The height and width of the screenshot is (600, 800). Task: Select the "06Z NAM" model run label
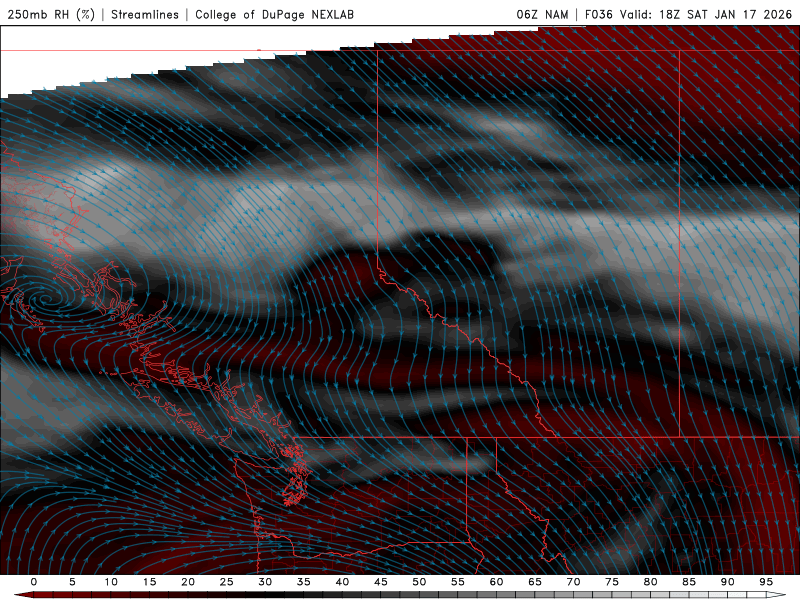click(x=542, y=15)
